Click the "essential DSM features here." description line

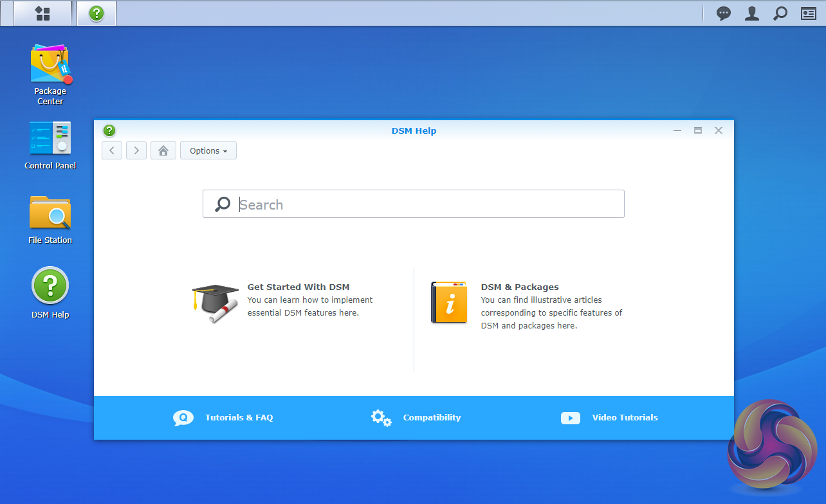303,313
